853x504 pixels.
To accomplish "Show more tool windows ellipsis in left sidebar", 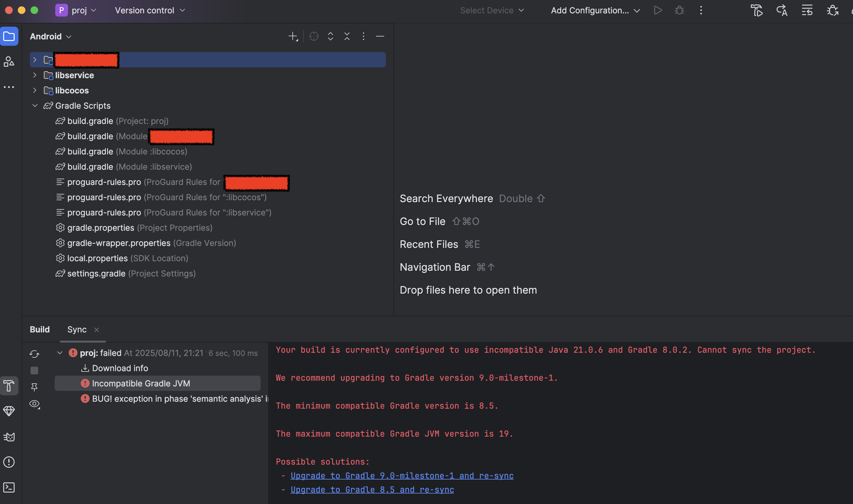I will click(x=9, y=87).
